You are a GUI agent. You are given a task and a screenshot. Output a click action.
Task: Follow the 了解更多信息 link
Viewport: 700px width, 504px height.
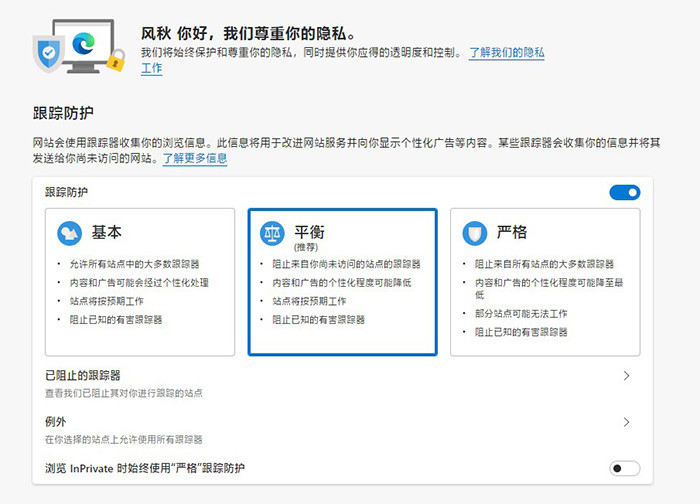click(x=195, y=158)
